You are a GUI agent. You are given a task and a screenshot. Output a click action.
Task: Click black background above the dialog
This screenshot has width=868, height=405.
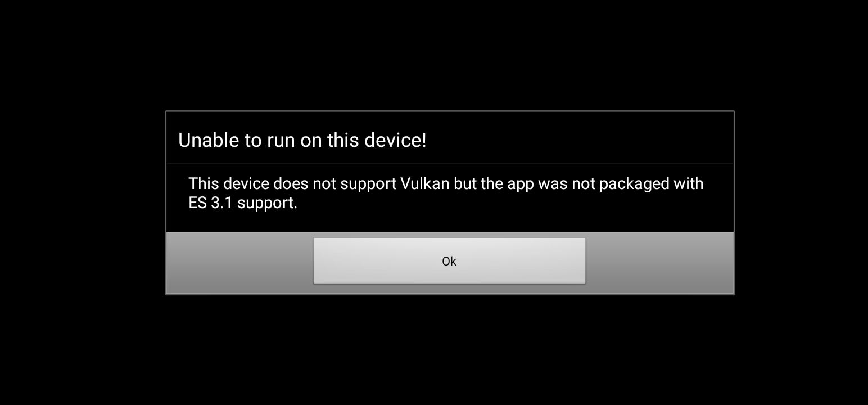coord(434,55)
